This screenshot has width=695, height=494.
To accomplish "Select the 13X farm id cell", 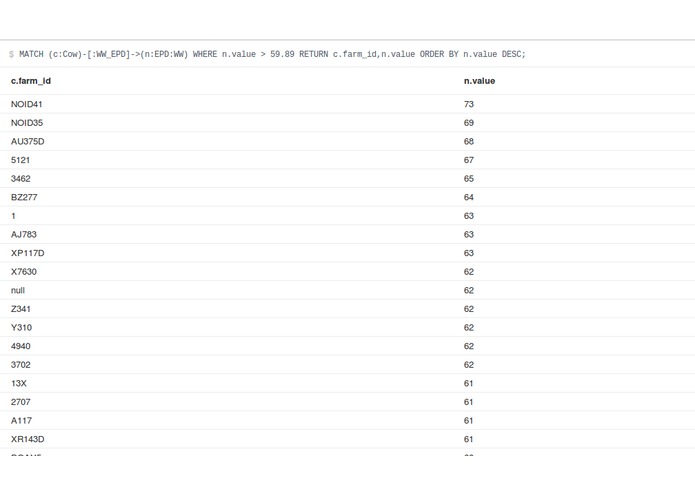I will pos(19,383).
